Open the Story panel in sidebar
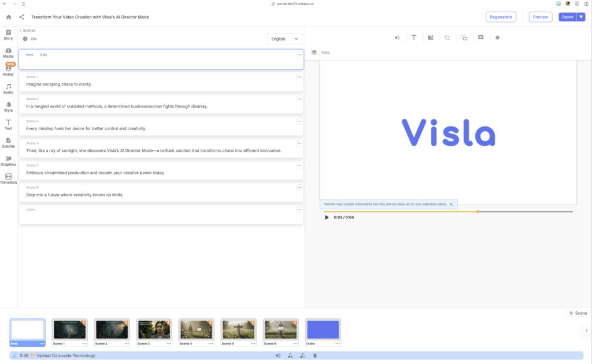 (8, 35)
